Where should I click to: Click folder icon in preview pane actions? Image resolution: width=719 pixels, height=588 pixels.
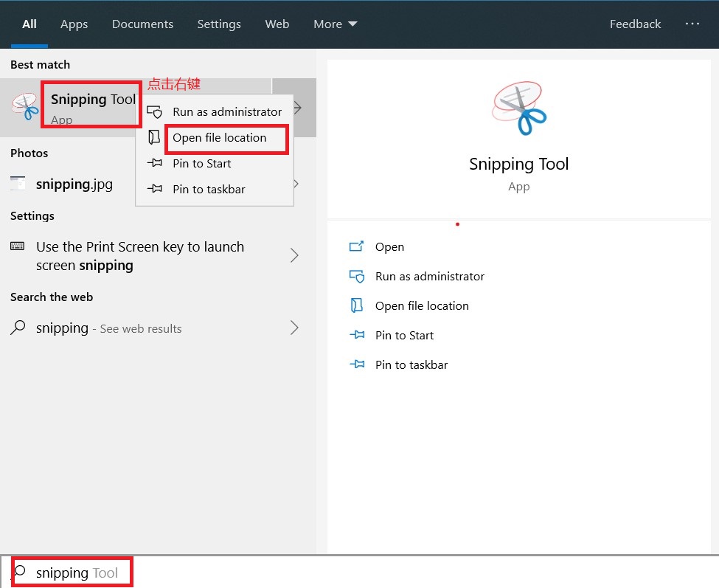click(x=357, y=305)
